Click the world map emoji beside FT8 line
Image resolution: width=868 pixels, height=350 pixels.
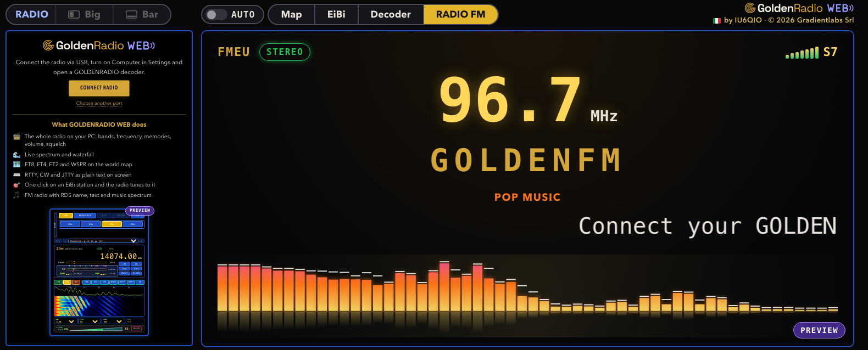16,165
